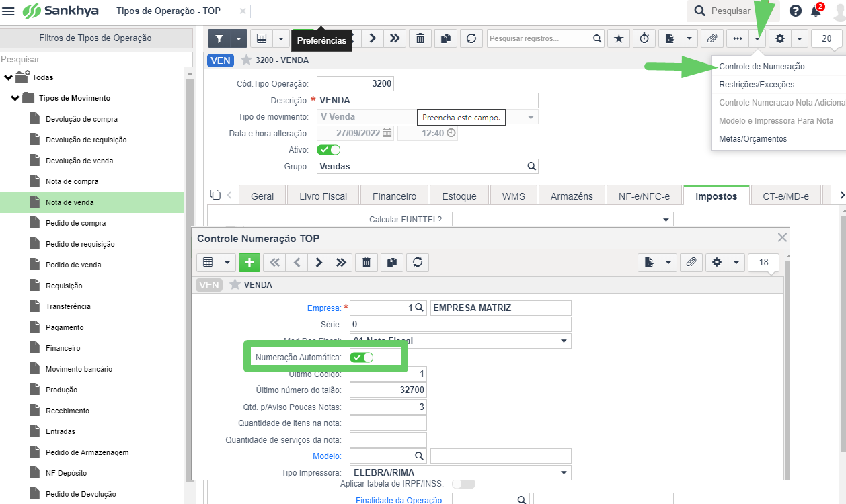The width and height of the screenshot is (846, 504).
Task: Toggle Aplicar tabela de IRPF/INSS switch
Action: pos(463,484)
